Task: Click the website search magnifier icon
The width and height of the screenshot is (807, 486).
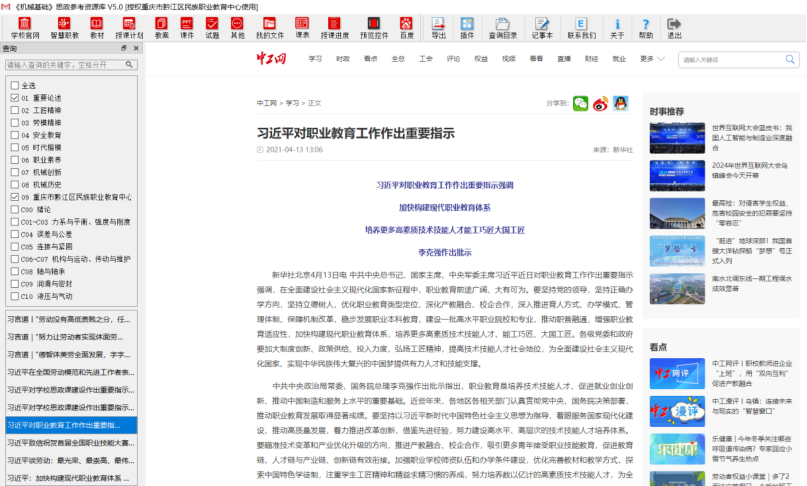Action: pos(790,59)
